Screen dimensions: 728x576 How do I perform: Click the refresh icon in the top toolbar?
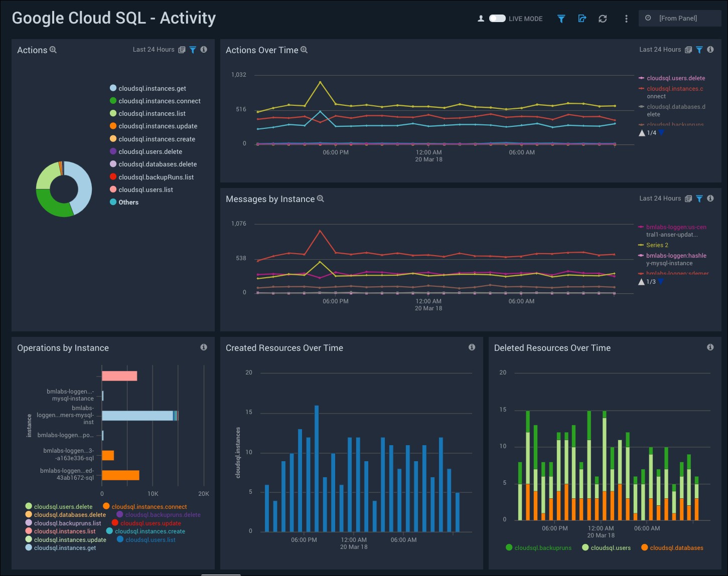point(603,19)
